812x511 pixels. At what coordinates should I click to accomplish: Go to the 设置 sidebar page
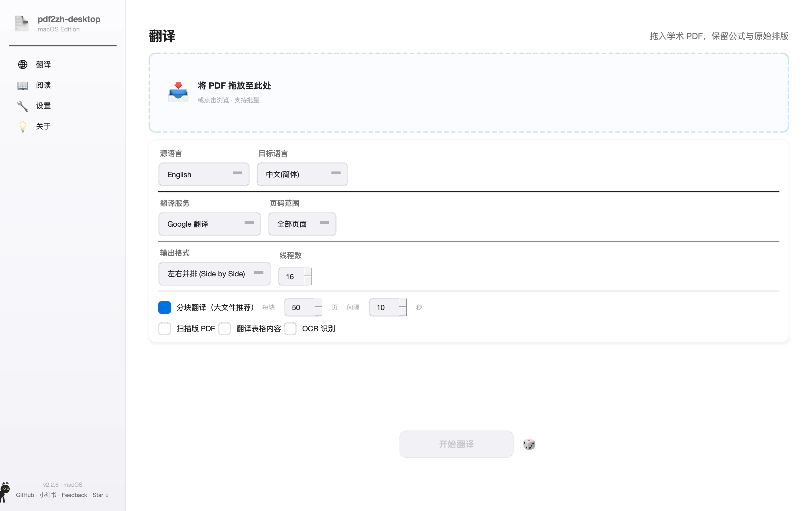63,106
